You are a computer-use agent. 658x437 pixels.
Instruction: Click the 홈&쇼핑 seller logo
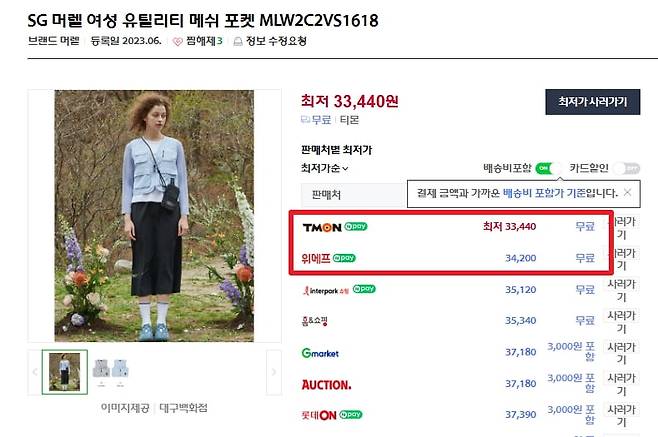315,321
